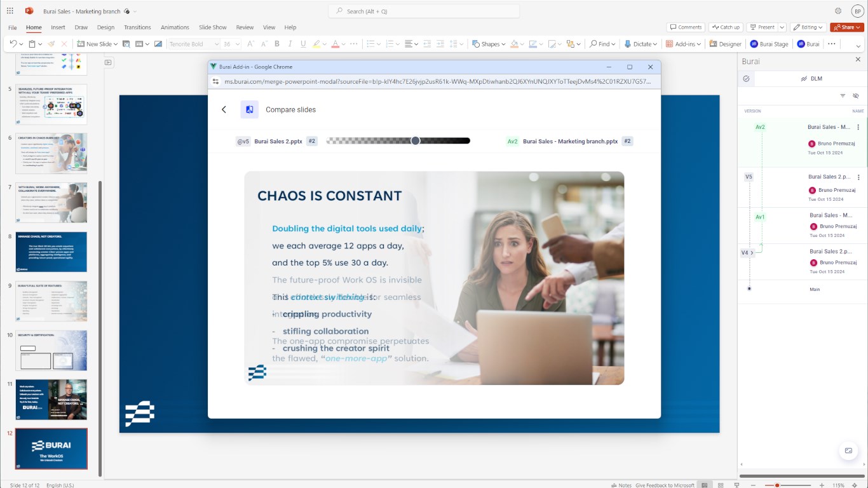Decrease the font size with the smaller A
Screen dimensions: 868x488
263,44
